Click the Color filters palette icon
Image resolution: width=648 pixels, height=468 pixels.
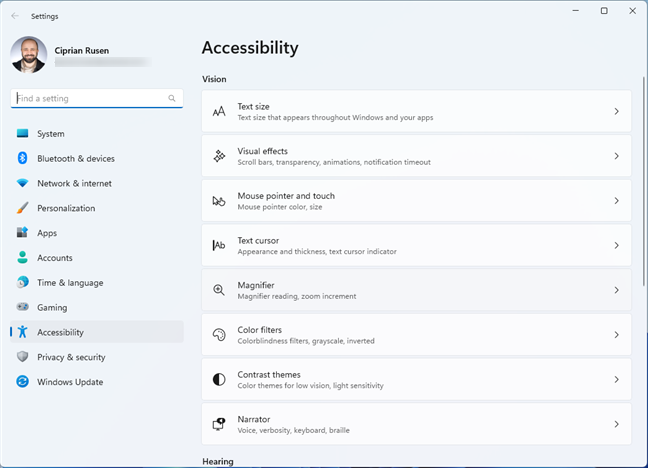click(219, 334)
